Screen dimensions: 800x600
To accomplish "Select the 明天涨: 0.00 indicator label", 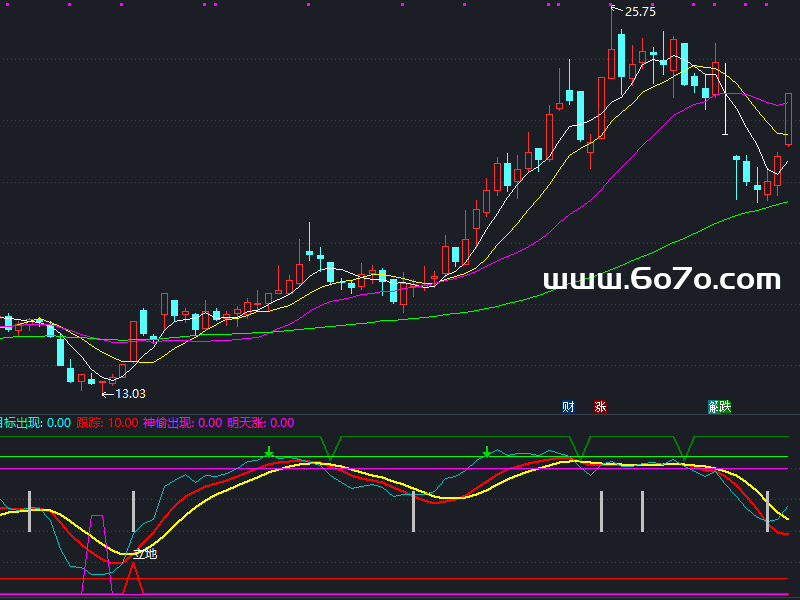I will tap(260, 423).
